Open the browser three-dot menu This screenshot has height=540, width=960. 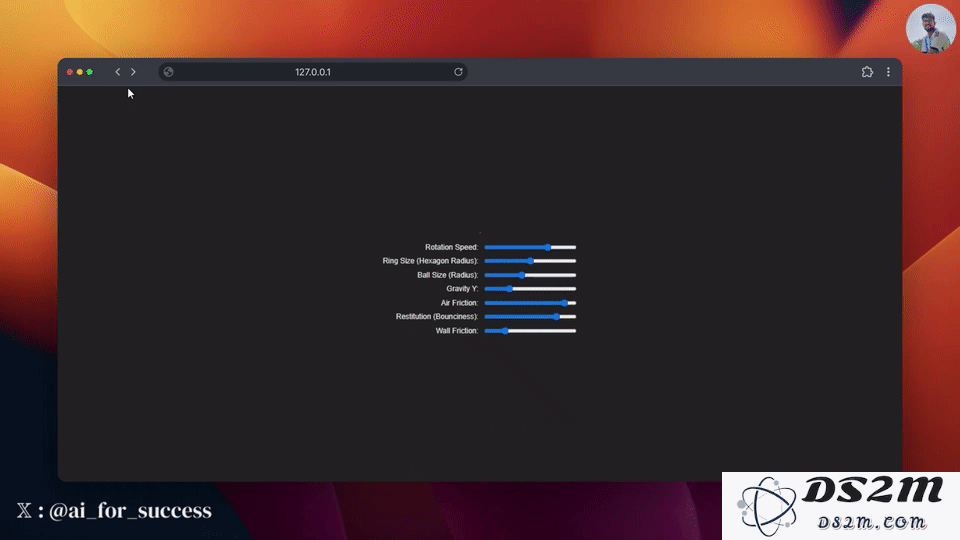(888, 72)
